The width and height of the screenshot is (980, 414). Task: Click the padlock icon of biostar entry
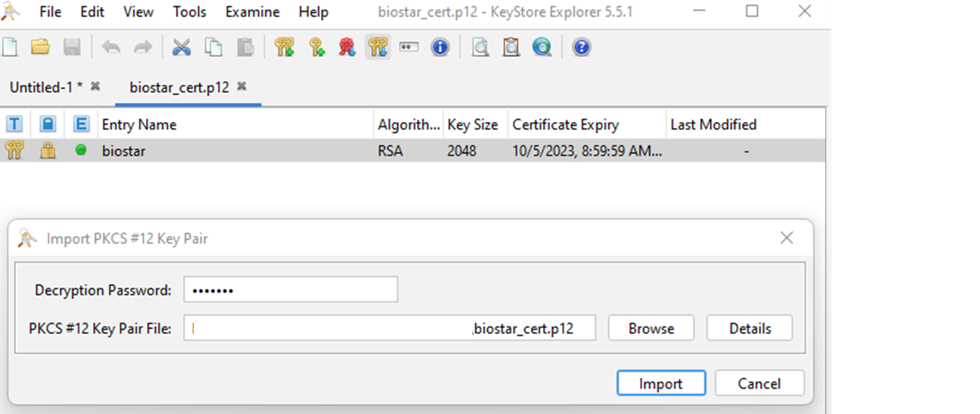(x=48, y=151)
